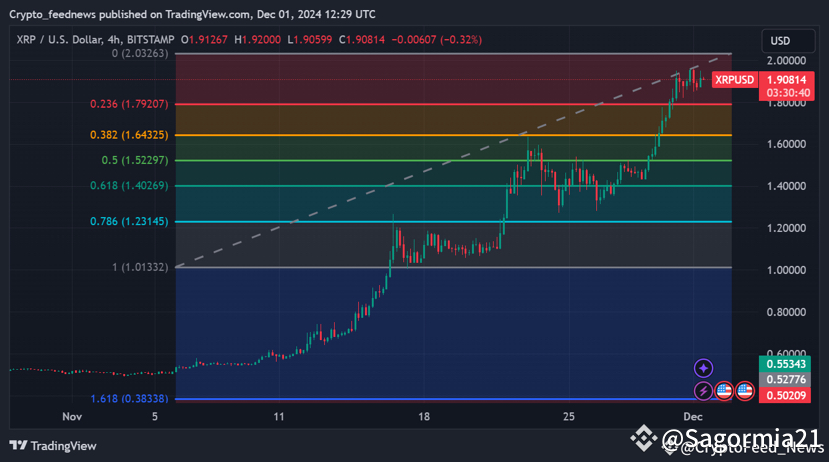Click the red 0.236 Fibonacci level line

[454, 104]
